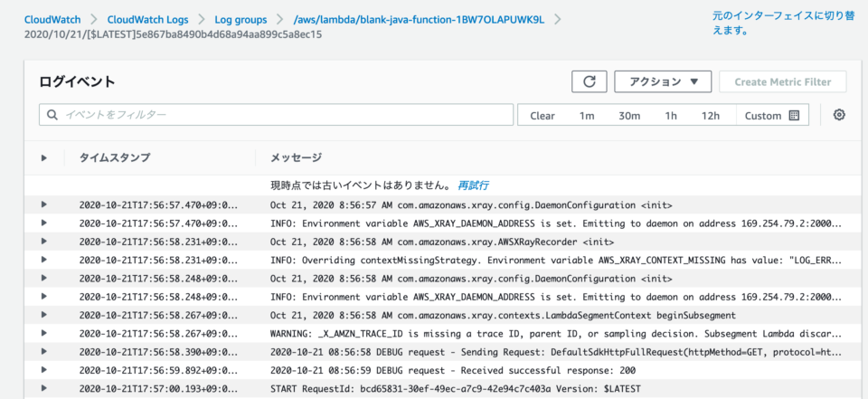Click the search magnifier icon in filter box
Image resolution: width=868 pixels, height=399 pixels.
[x=52, y=115]
